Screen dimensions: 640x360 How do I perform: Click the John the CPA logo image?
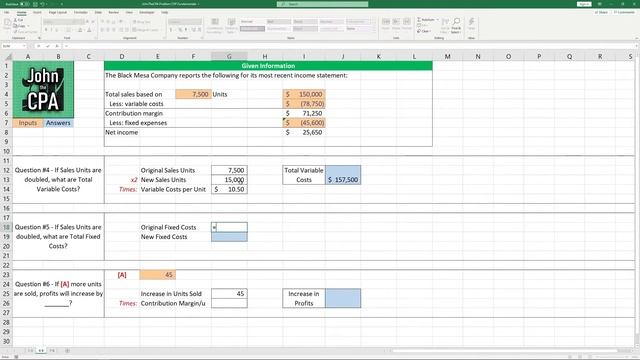point(43,89)
